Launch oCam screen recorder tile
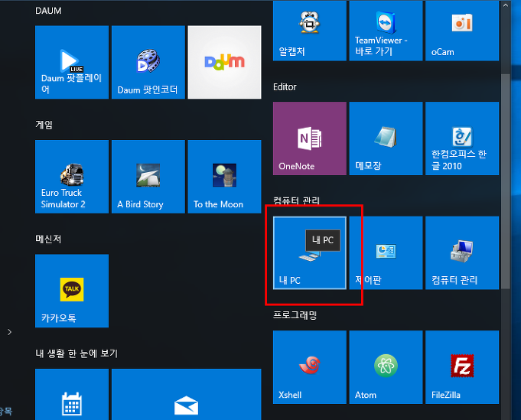 (x=462, y=31)
